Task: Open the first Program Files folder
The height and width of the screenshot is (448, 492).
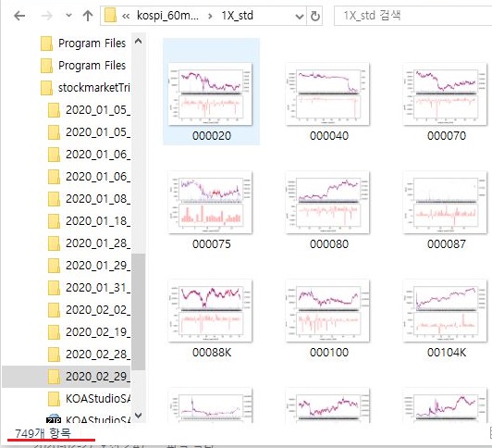Action: (92, 44)
